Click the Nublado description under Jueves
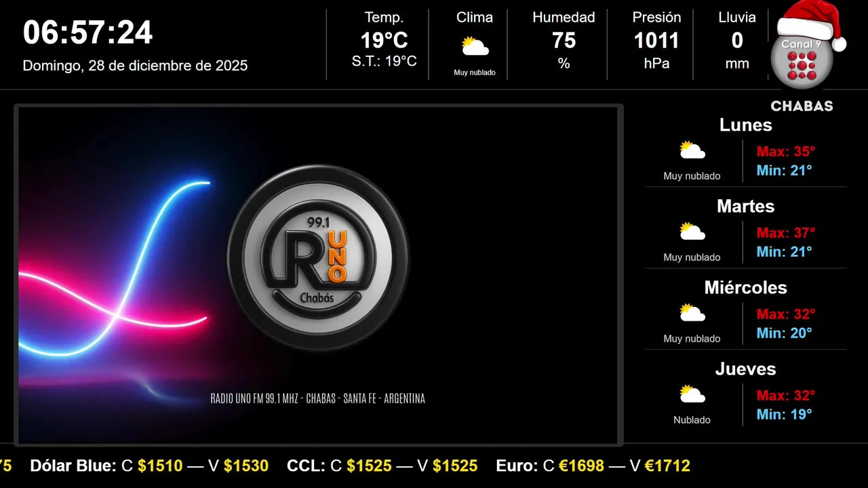The height and width of the screenshot is (488, 868). click(x=692, y=420)
